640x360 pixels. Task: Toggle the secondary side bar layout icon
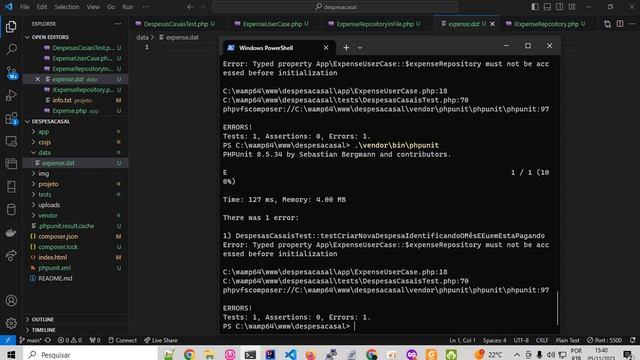(560, 7)
